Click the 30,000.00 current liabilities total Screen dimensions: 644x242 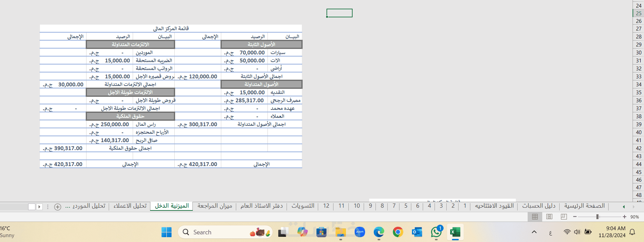tap(63, 85)
